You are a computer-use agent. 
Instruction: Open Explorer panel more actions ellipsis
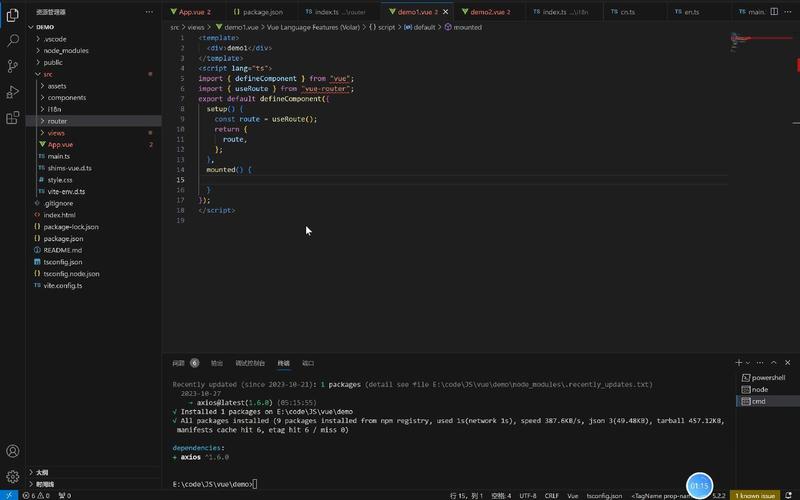[x=149, y=12]
